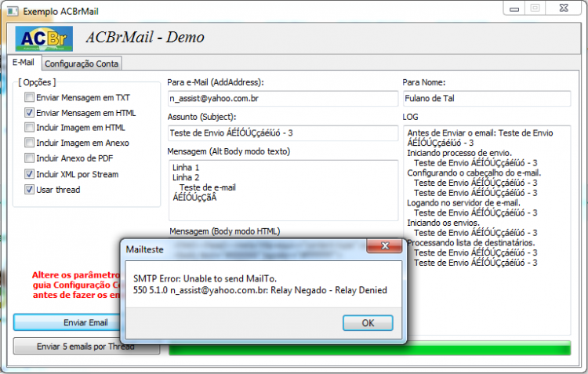Click the Assunto subject field

click(x=283, y=133)
